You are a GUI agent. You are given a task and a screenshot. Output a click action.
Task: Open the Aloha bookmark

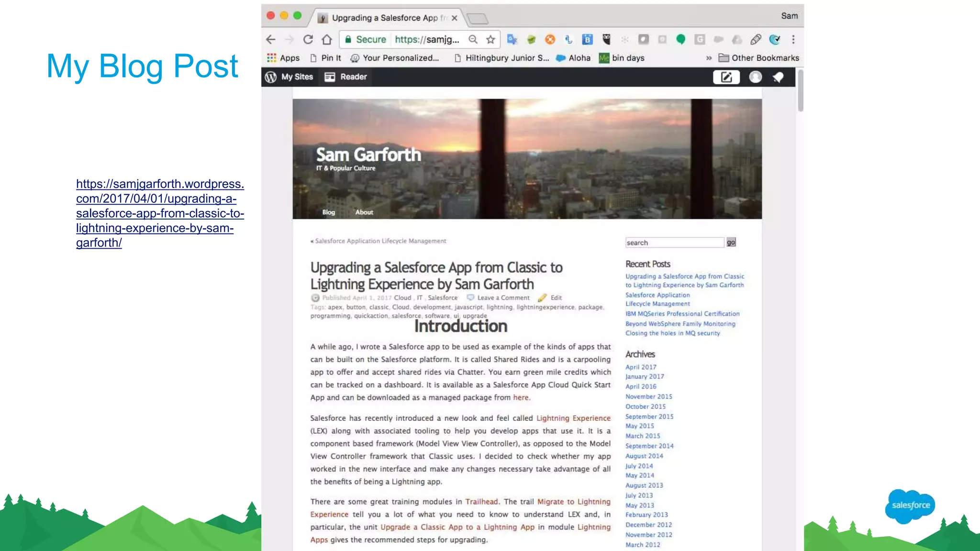click(573, 58)
